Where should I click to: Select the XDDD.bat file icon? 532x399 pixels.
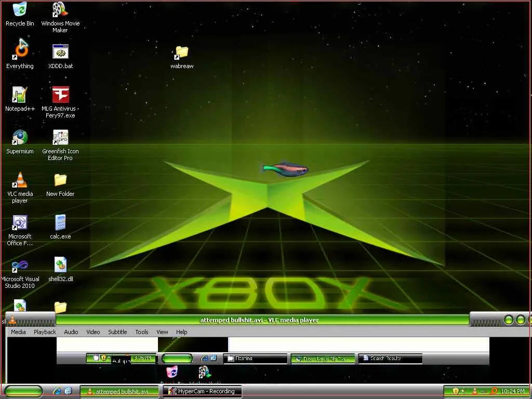coord(60,57)
